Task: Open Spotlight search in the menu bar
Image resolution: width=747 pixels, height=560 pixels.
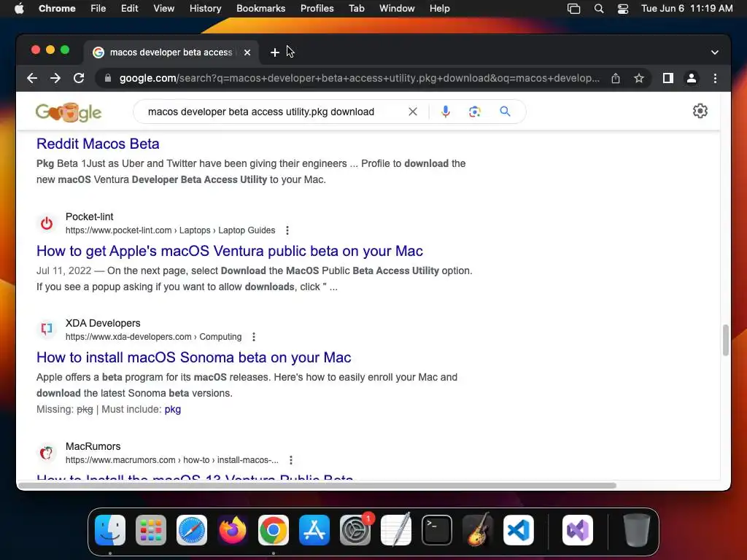Action: tap(599, 9)
